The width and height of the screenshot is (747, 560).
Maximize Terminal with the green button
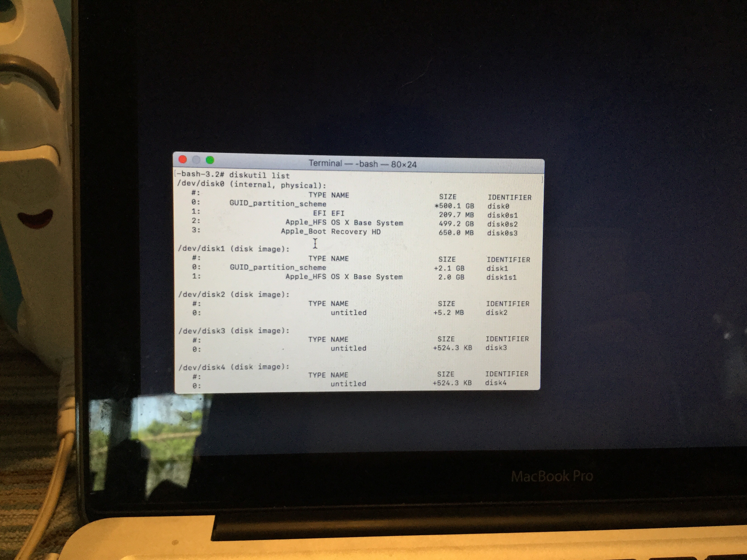[x=210, y=160]
